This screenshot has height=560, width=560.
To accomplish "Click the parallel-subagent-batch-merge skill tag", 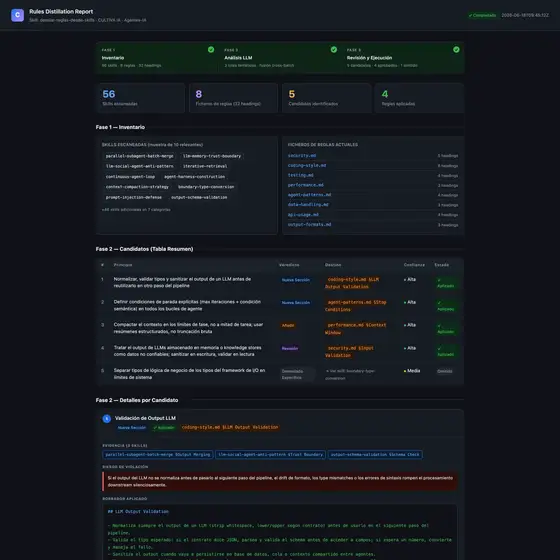I will point(139,156).
